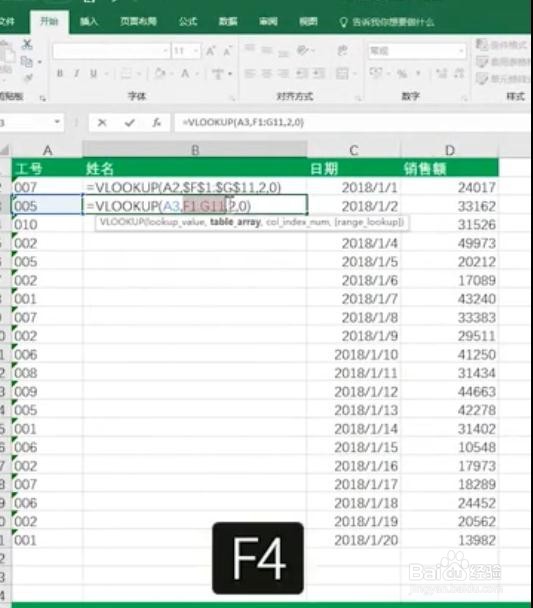Switch to the 公式 tab
This screenshot has width=533, height=608.
click(188, 21)
